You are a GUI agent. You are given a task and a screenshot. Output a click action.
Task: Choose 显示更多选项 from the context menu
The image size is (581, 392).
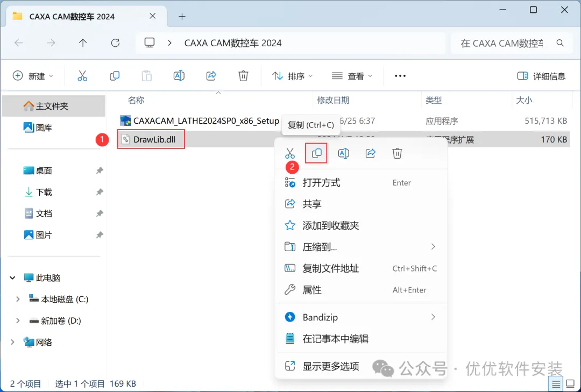tap(362, 366)
